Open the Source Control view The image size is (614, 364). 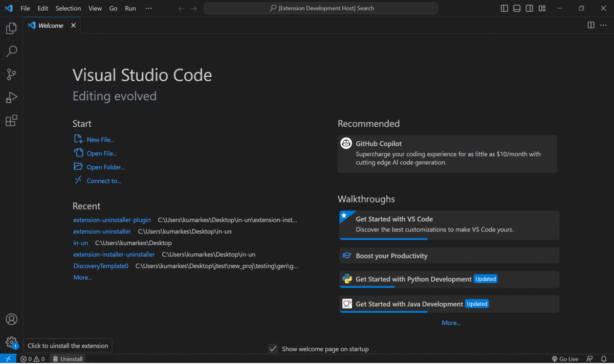coord(11,75)
